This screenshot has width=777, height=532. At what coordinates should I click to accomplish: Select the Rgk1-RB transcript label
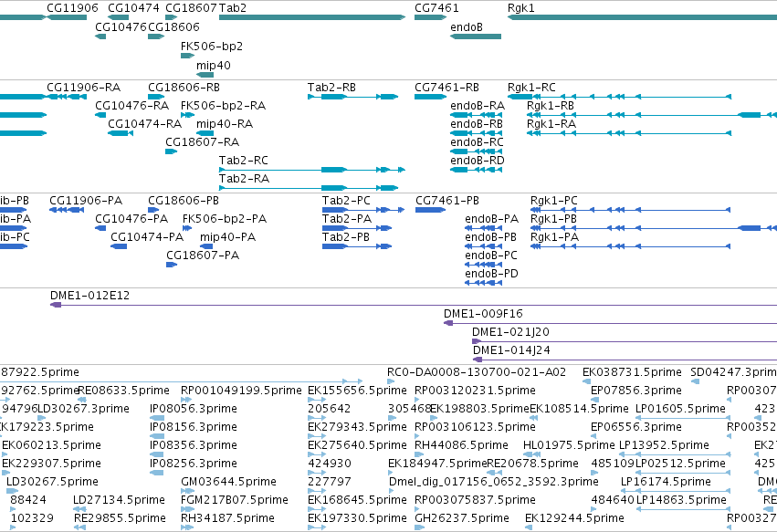[551, 106]
